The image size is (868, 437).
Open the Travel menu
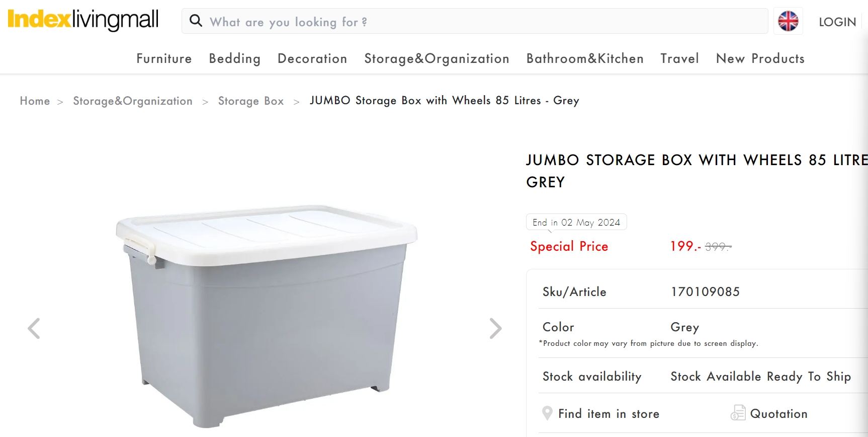(x=679, y=58)
